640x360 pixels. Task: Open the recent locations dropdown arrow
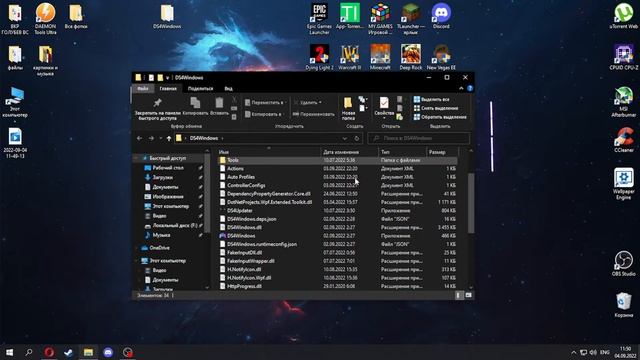click(x=160, y=138)
